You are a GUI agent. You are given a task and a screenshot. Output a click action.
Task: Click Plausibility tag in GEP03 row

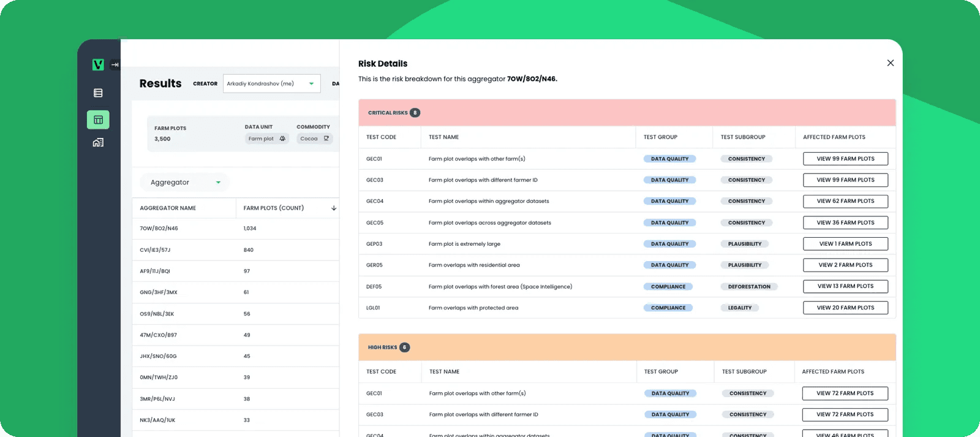click(745, 244)
